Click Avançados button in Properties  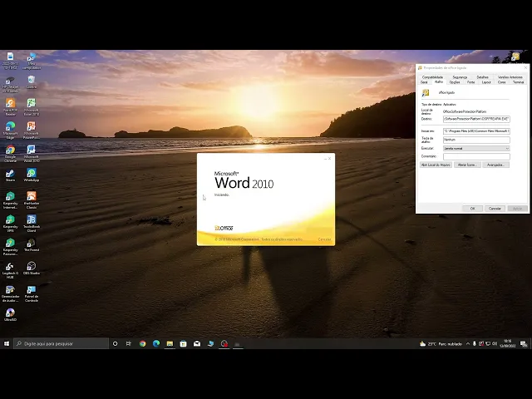(x=495, y=165)
